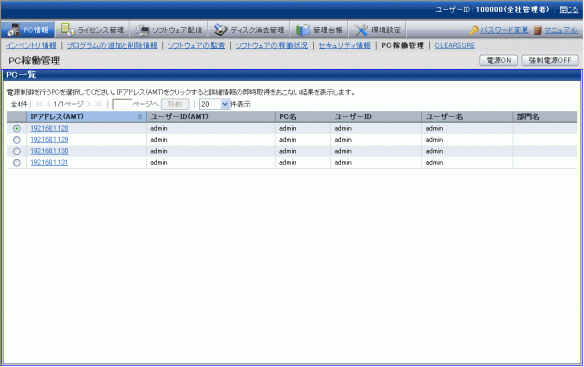
Task: Click the ソフトウェア配信 delivery icon
Action: pos(142,30)
